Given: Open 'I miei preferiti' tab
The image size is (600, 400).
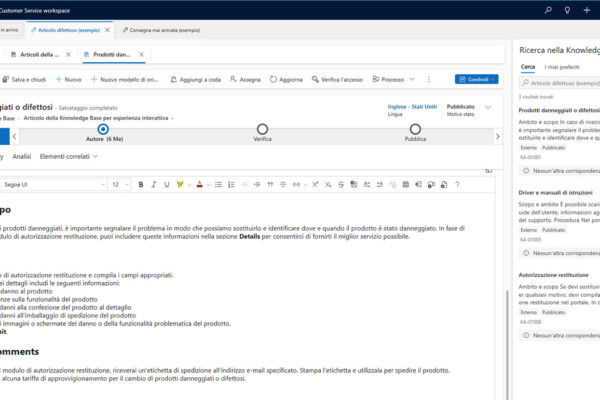Looking at the screenshot, I should coord(562,67).
